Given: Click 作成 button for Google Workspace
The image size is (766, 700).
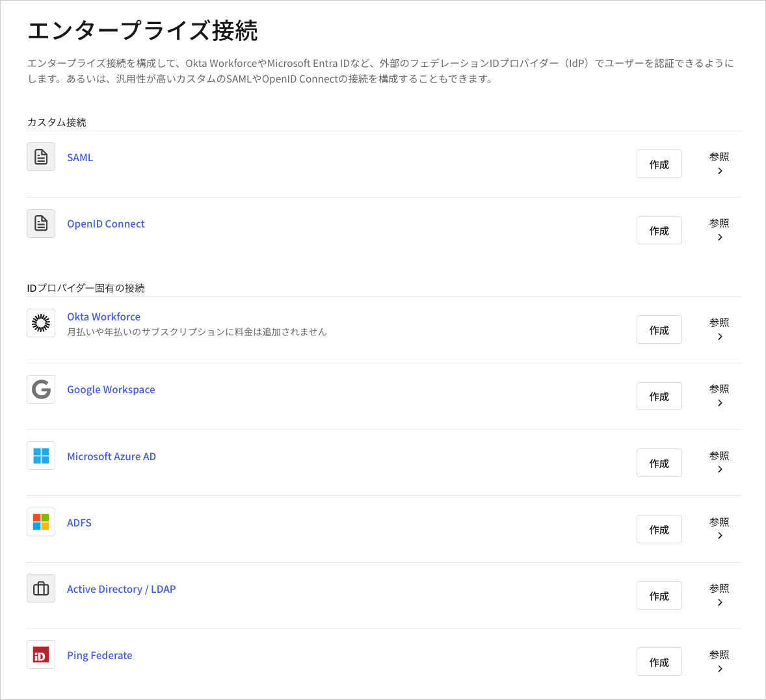Looking at the screenshot, I should [x=659, y=396].
